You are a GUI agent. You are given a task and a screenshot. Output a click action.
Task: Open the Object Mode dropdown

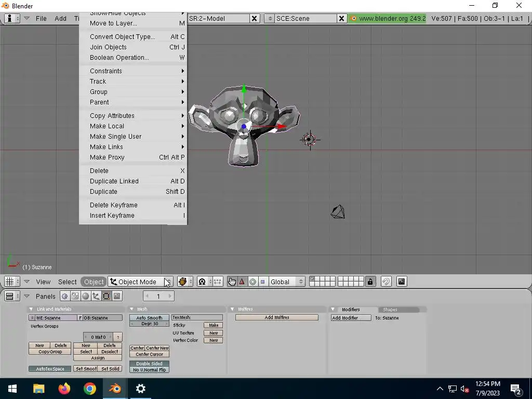click(140, 282)
